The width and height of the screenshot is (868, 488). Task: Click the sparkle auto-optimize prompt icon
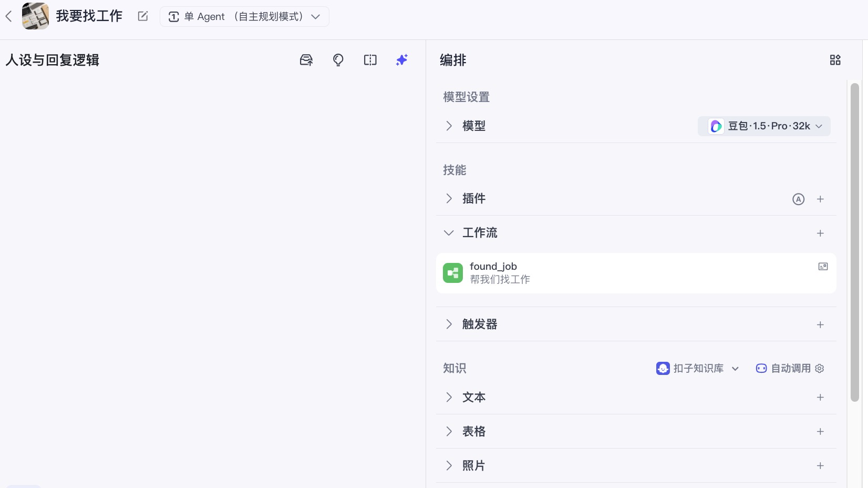[402, 60]
